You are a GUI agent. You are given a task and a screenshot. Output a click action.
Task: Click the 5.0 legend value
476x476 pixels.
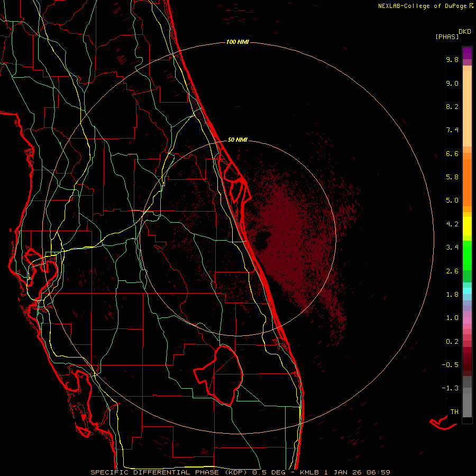452,200
